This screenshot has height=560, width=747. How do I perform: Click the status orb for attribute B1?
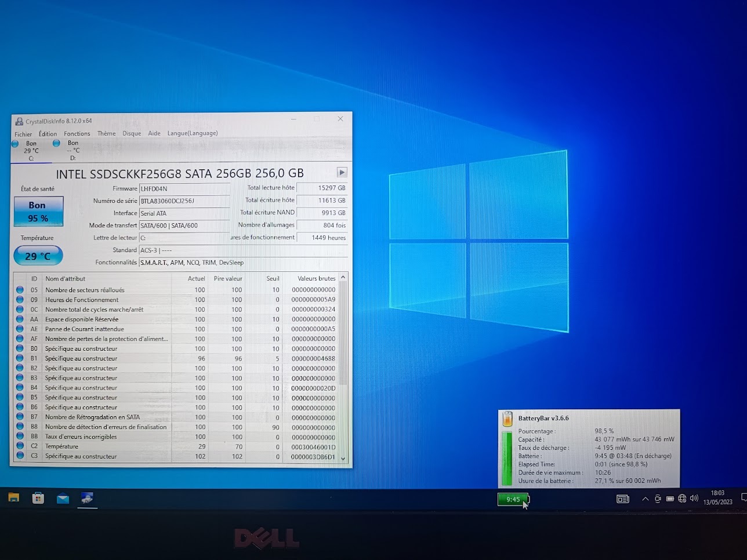[x=20, y=359]
